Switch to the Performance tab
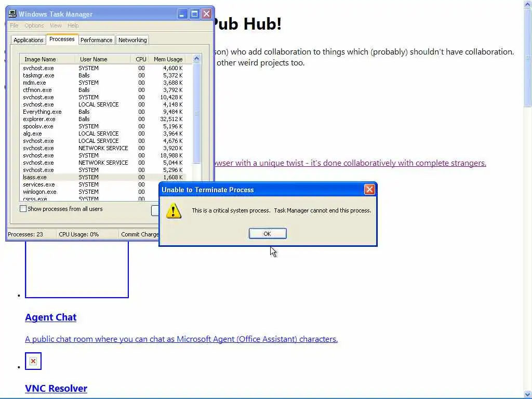Viewport: 532px width, 399px height. pos(96,40)
